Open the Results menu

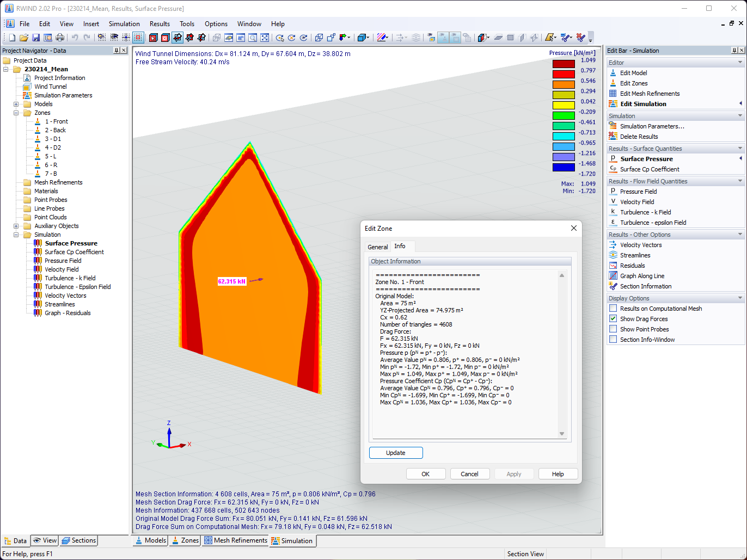pos(160,24)
